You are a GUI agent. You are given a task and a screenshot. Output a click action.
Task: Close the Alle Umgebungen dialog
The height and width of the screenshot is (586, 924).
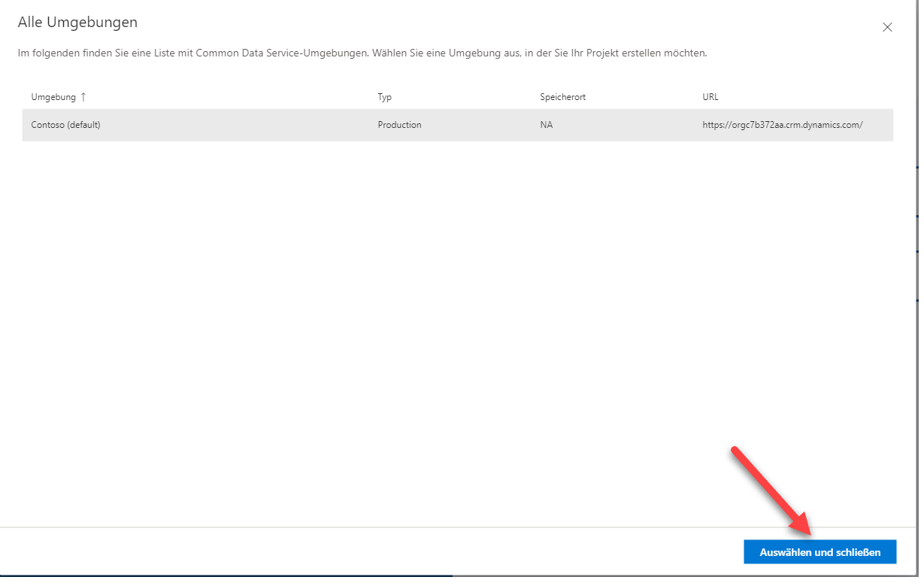tap(887, 27)
